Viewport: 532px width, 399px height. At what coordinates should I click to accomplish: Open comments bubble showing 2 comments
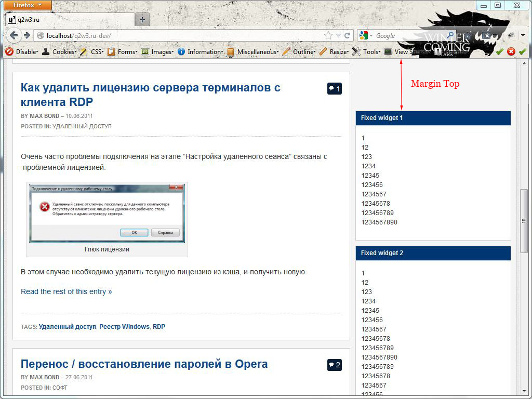click(334, 365)
